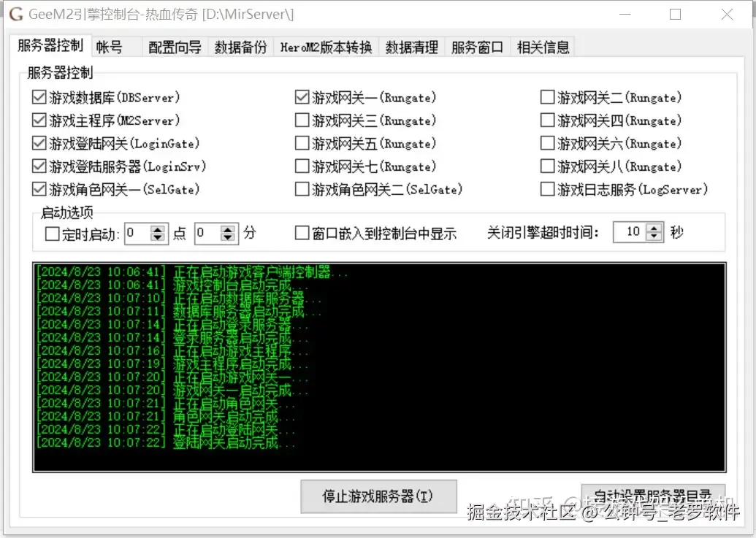Switch to the 帐号 tab
This screenshot has height=538, width=756.
point(117,47)
